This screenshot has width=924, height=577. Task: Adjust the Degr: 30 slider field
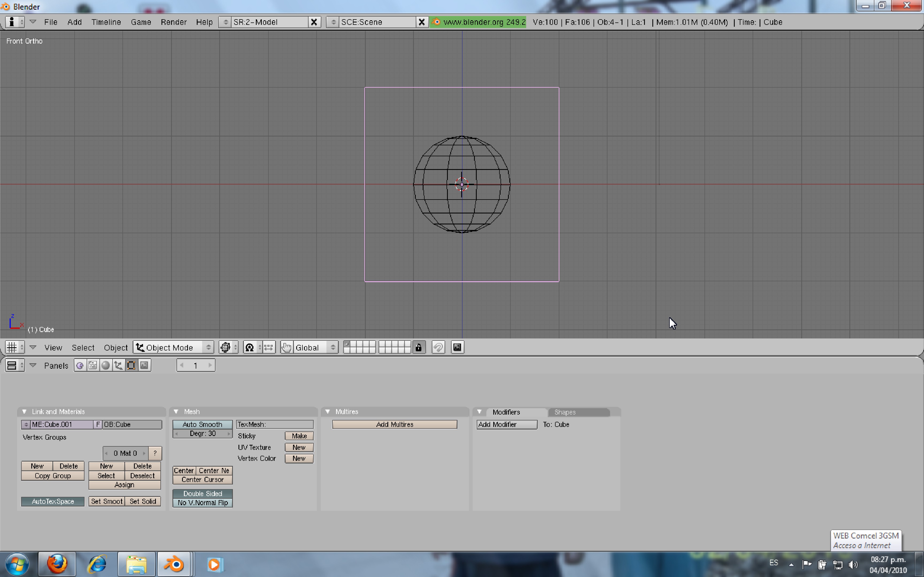click(202, 434)
